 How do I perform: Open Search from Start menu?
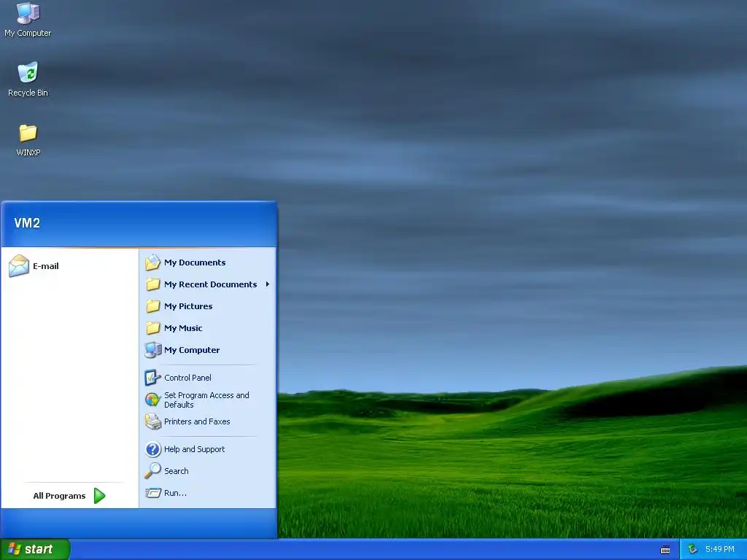click(x=209, y=471)
